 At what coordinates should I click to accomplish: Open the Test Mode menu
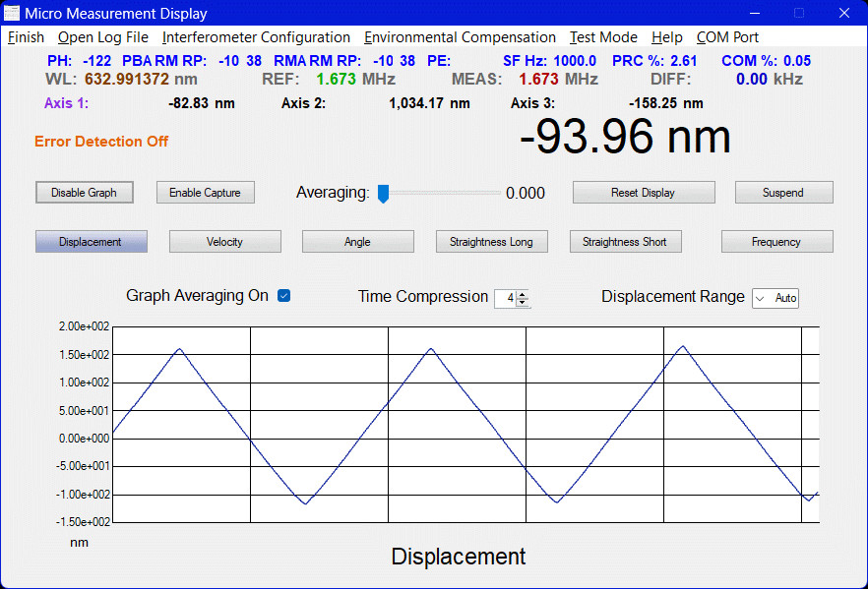[x=603, y=37]
